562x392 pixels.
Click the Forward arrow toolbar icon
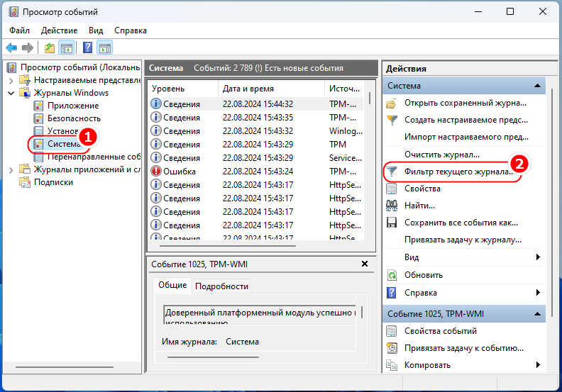[27, 47]
